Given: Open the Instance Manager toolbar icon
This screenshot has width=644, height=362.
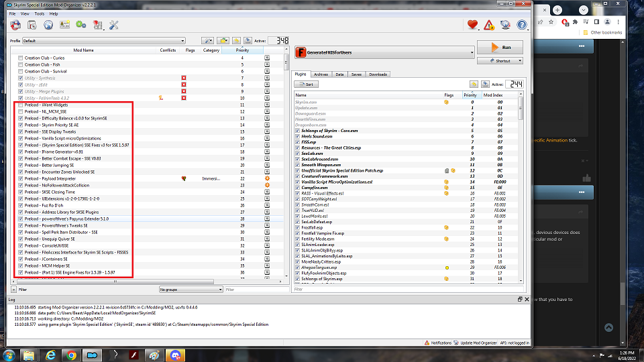Looking at the screenshot, I should click(15, 25).
